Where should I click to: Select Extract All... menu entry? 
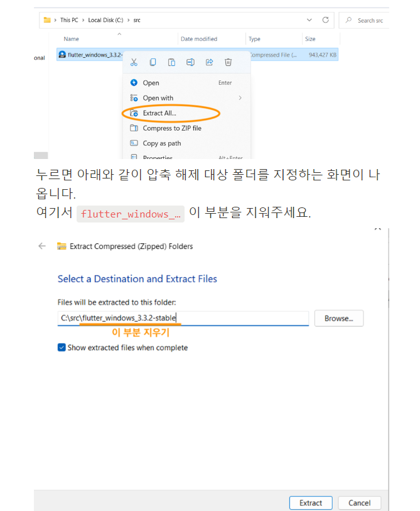tap(186, 113)
